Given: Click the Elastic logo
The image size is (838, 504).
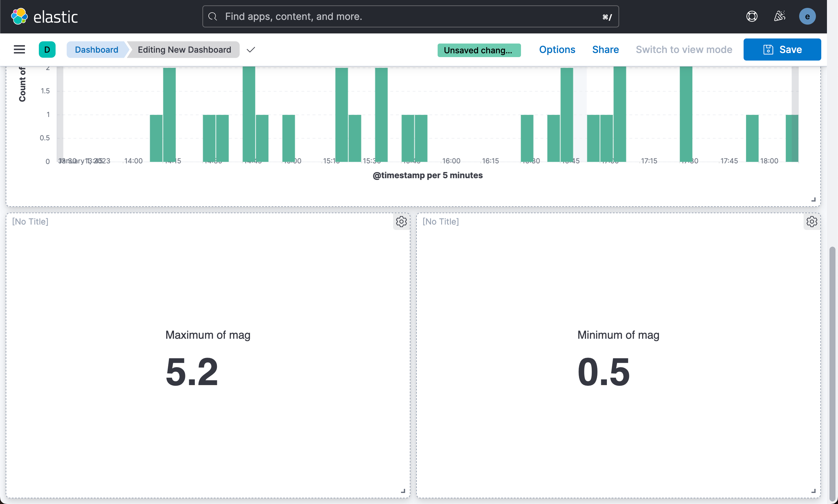Looking at the screenshot, I should [44, 16].
